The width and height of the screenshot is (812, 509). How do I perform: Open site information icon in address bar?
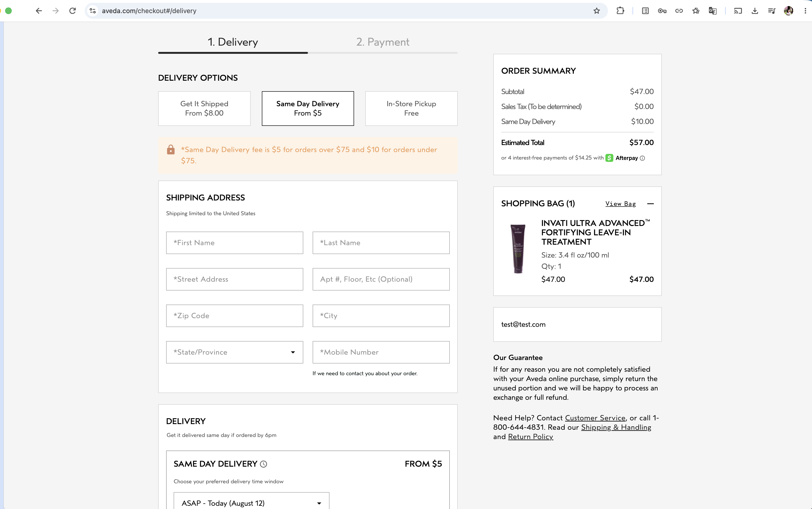[93, 11]
